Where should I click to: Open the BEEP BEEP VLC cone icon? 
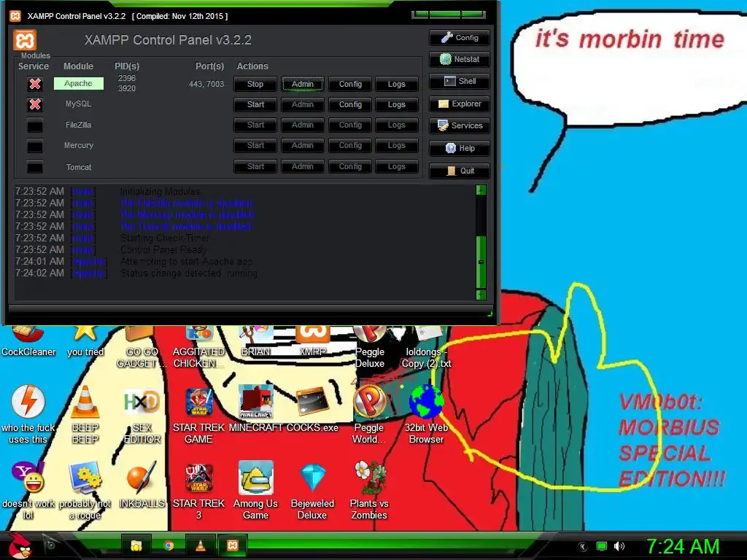[x=85, y=414]
